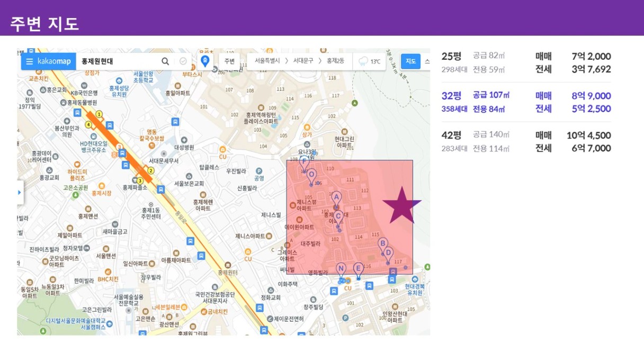This screenshot has width=644, height=362.
Task: Click the 10억 4,500 sale price
Action: click(588, 135)
